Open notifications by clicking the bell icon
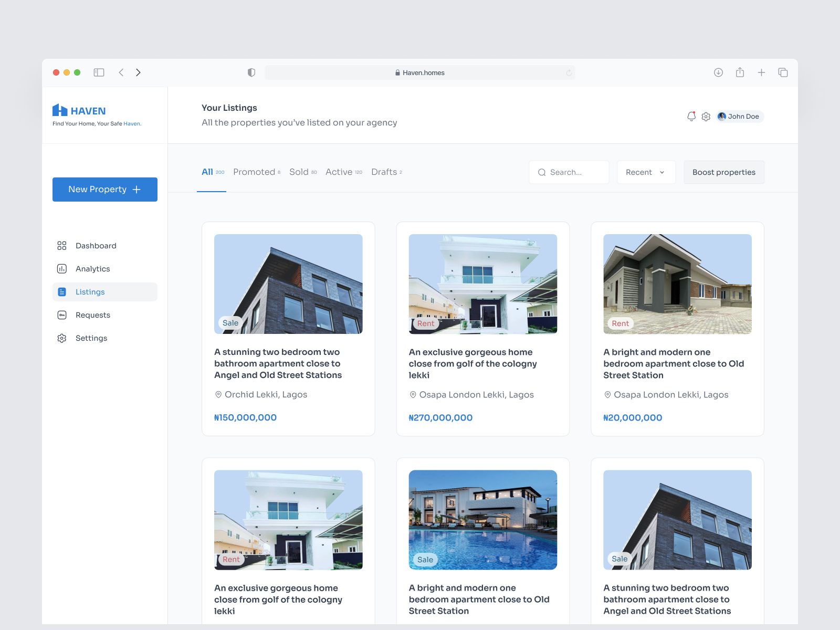Screen dimensions: 840x630 click(x=691, y=116)
